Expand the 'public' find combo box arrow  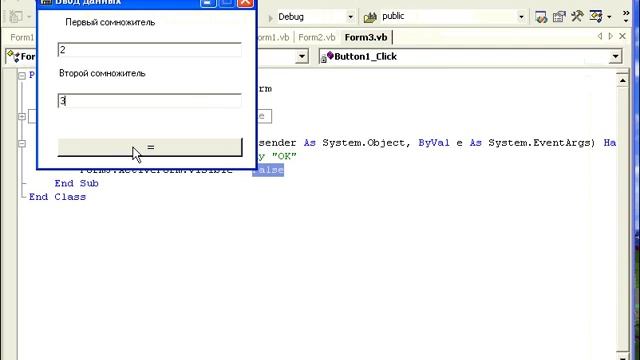click(x=521, y=17)
